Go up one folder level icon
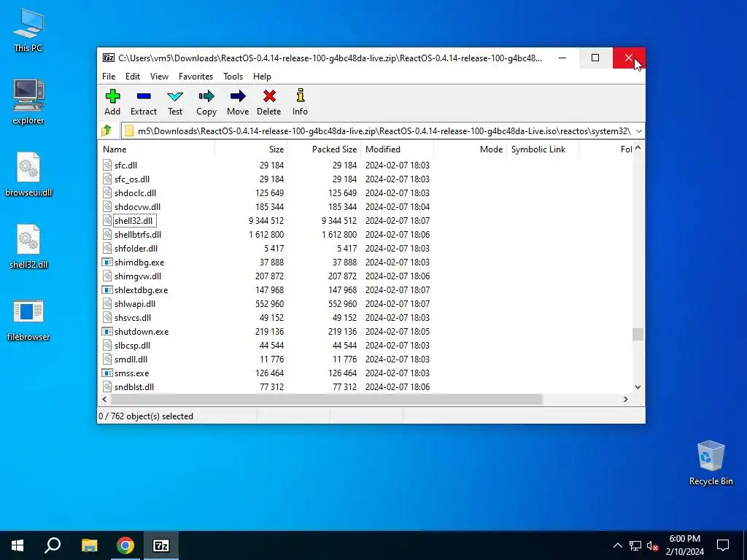This screenshot has height=560, width=747. pyautogui.click(x=107, y=131)
